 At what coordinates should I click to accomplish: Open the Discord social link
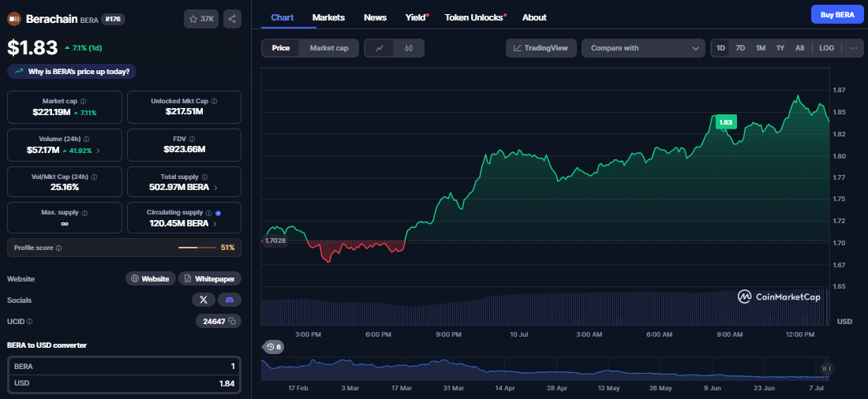[230, 300]
